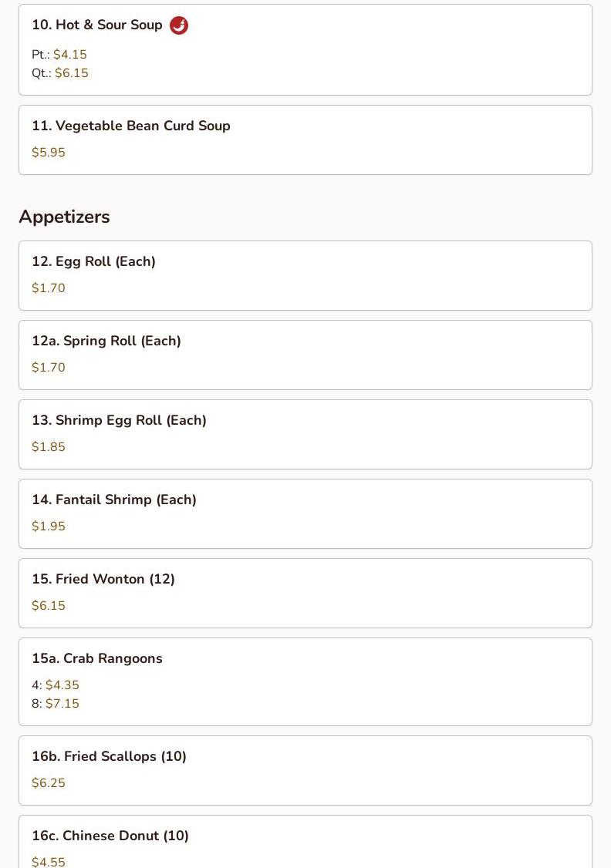Click the $1.70 price under Egg Roll
This screenshot has width=611, height=868.
[48, 288]
